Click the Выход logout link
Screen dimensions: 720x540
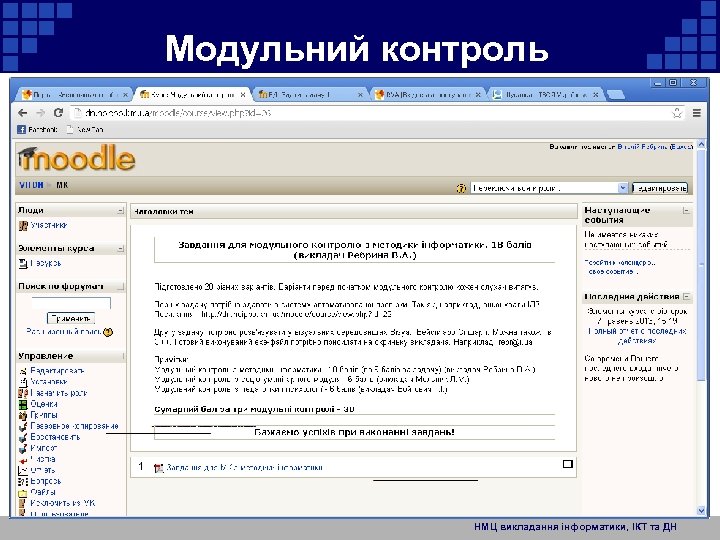pos(681,147)
